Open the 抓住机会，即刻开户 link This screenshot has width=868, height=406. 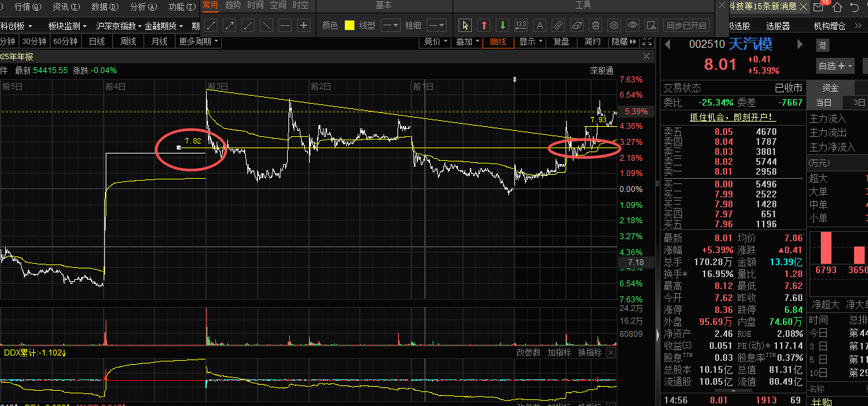click(x=732, y=117)
